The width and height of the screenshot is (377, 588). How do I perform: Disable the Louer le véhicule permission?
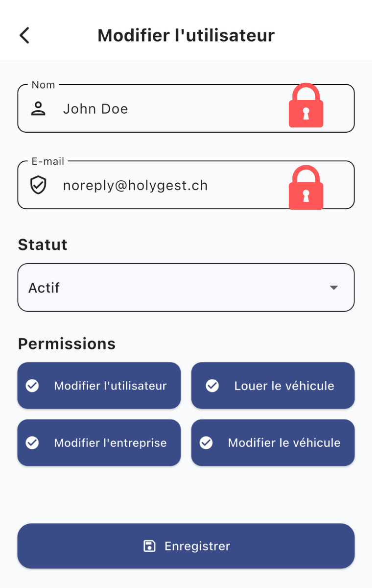click(x=273, y=386)
